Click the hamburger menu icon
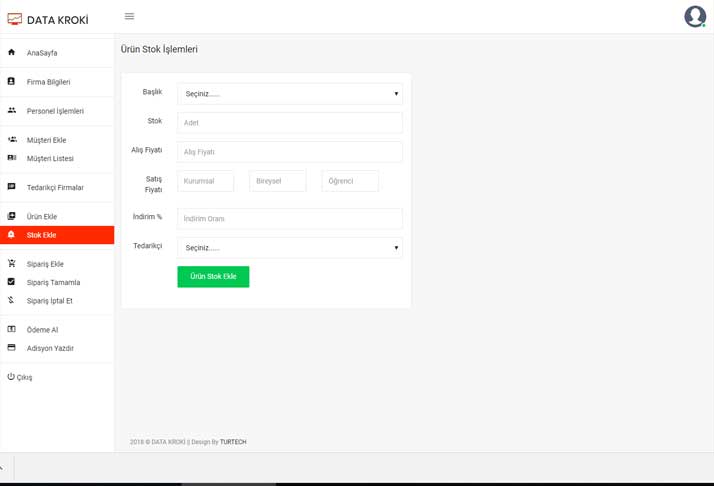714x486 pixels. pyautogui.click(x=129, y=17)
